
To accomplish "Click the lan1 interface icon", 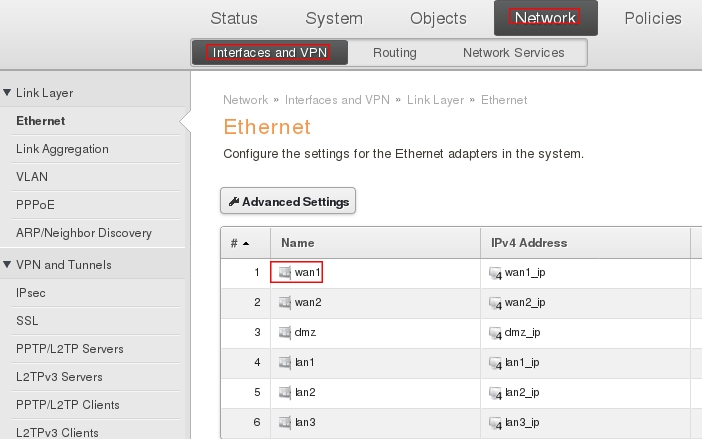I will [x=285, y=362].
